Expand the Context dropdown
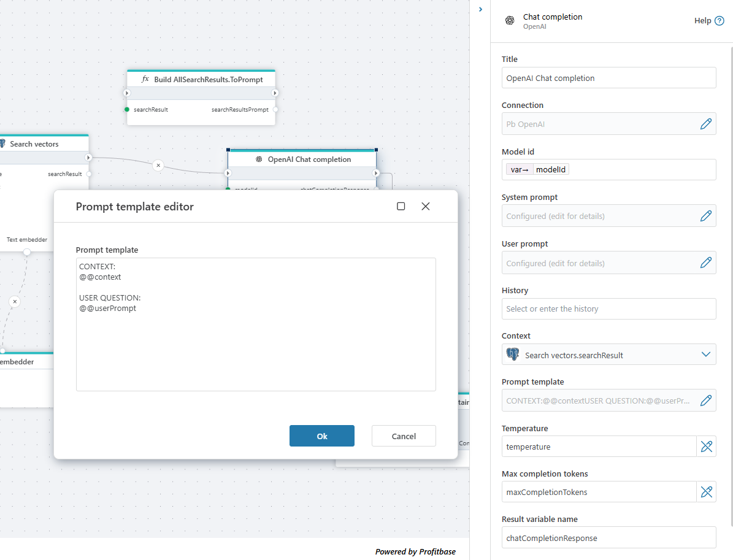This screenshot has height=560, width=733. coord(705,355)
